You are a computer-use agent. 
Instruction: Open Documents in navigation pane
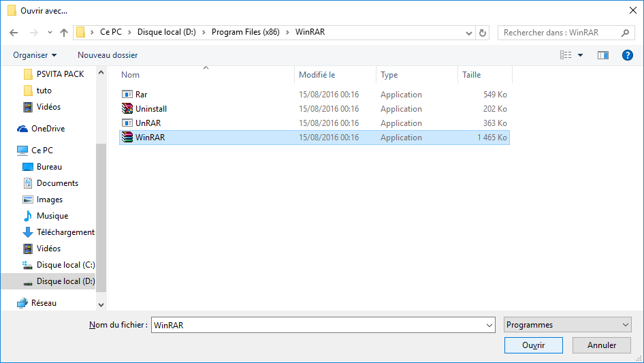click(57, 183)
